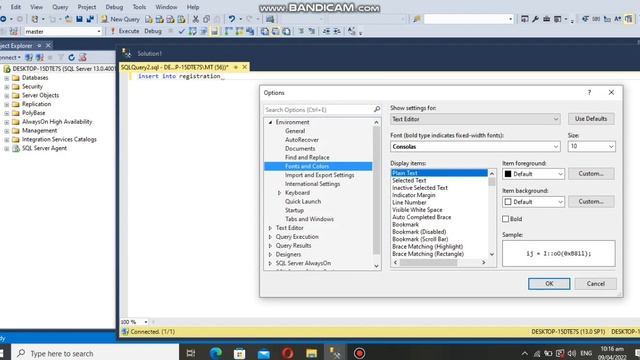Click the Disconnect icon in Object Explorer
Screen dimensions: 640x360
click(40, 58)
